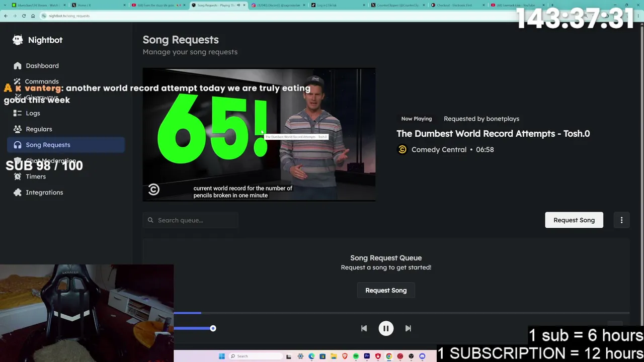The height and width of the screenshot is (362, 644).
Task: Click the Commands wand icon
Action: pyautogui.click(x=18, y=81)
